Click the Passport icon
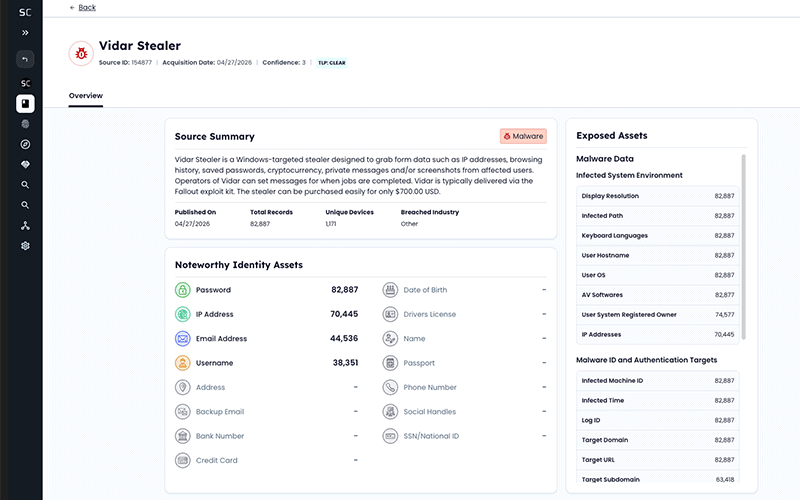Viewport: 800px width, 500px height. click(x=390, y=363)
